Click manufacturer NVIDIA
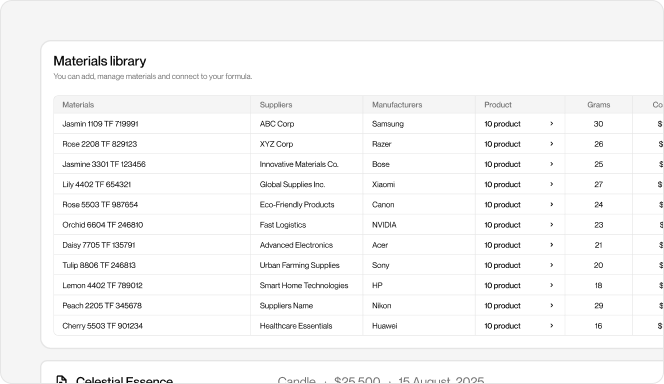The height and width of the screenshot is (384, 664). [384, 225]
